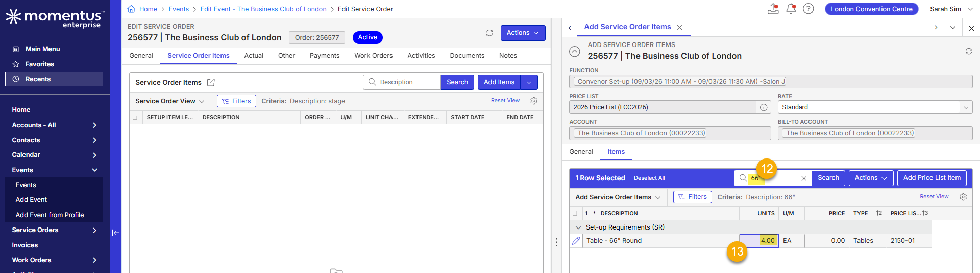Screen dimensions: 980x273
Task: Click the Favorites star icon
Action: click(16, 64)
